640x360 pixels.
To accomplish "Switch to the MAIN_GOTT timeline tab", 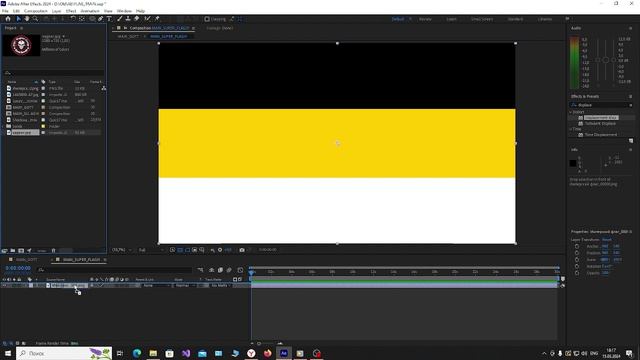I will tap(27, 260).
